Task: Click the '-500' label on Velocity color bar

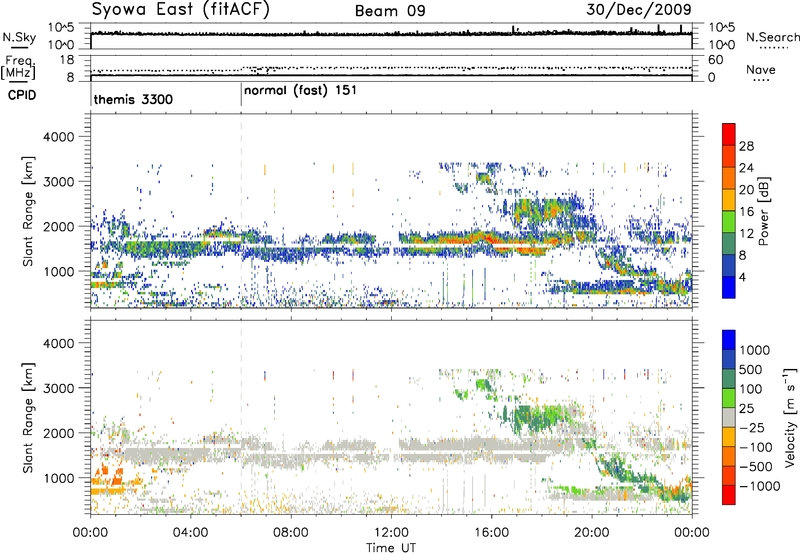Action: (x=756, y=466)
